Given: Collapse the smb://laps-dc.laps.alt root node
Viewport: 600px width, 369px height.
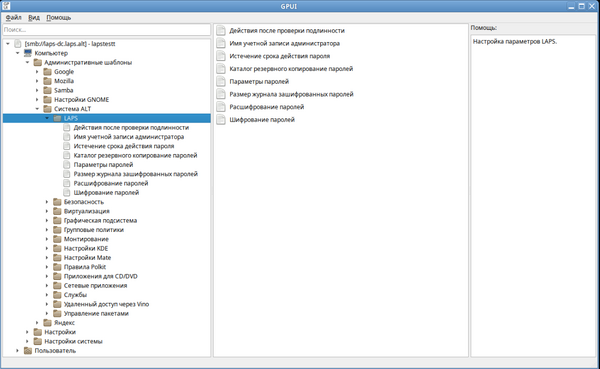Looking at the screenshot, I should coord(8,44).
